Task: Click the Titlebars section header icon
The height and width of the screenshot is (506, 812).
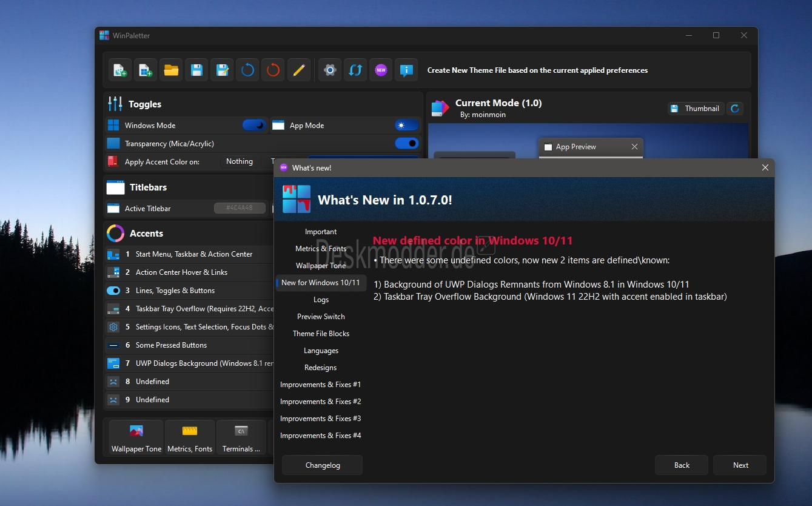Action: click(115, 187)
